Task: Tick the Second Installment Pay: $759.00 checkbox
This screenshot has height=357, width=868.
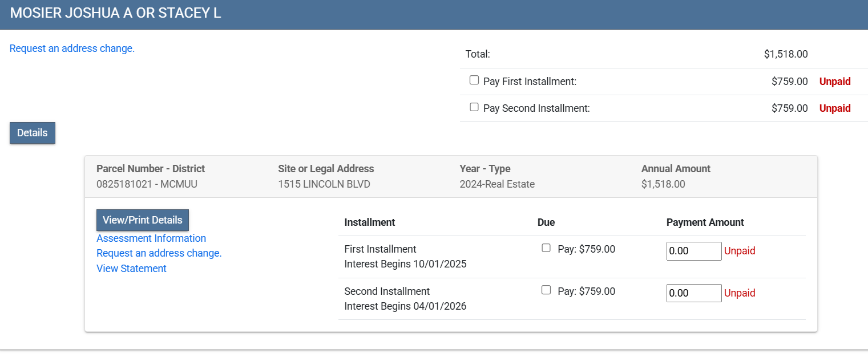Action: (546, 290)
